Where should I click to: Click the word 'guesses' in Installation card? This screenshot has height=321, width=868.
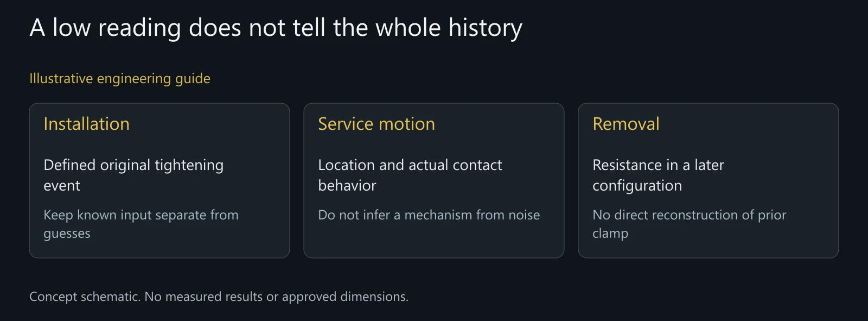click(67, 234)
